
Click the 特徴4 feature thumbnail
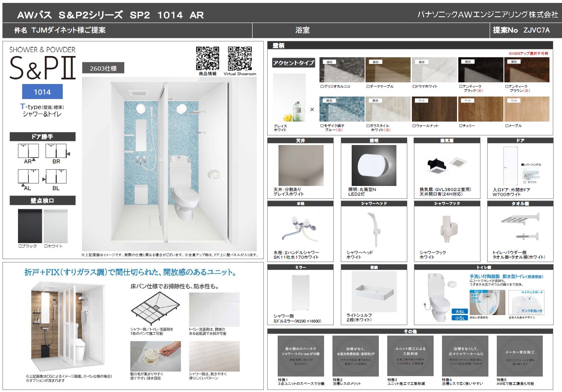tap(465, 356)
